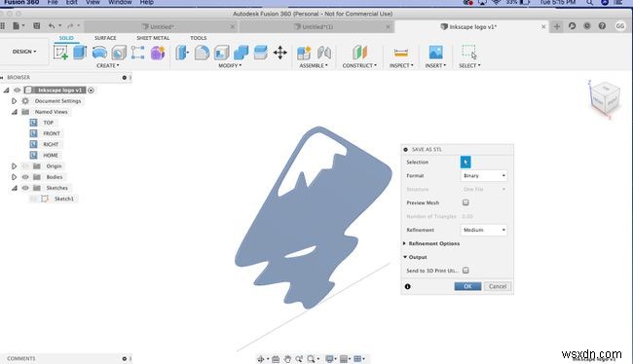Click the Save icon in toolbar
Screen dimensions: 633x364
(x=37, y=26)
